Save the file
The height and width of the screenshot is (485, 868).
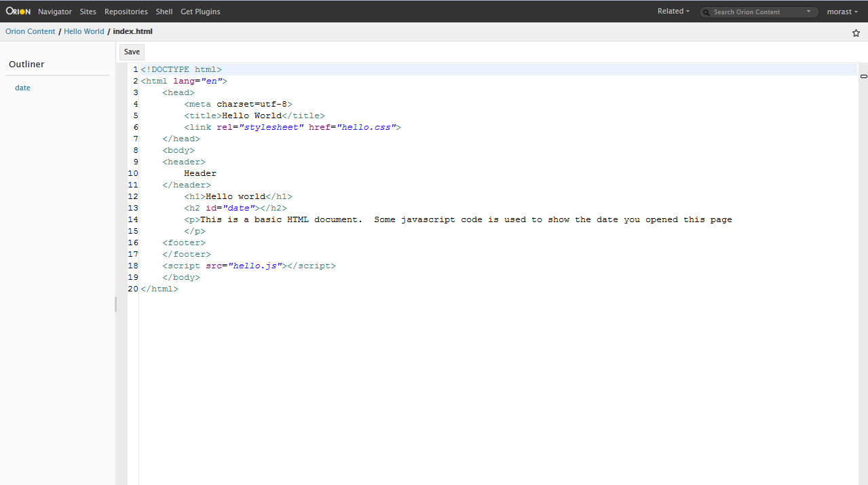click(x=132, y=52)
